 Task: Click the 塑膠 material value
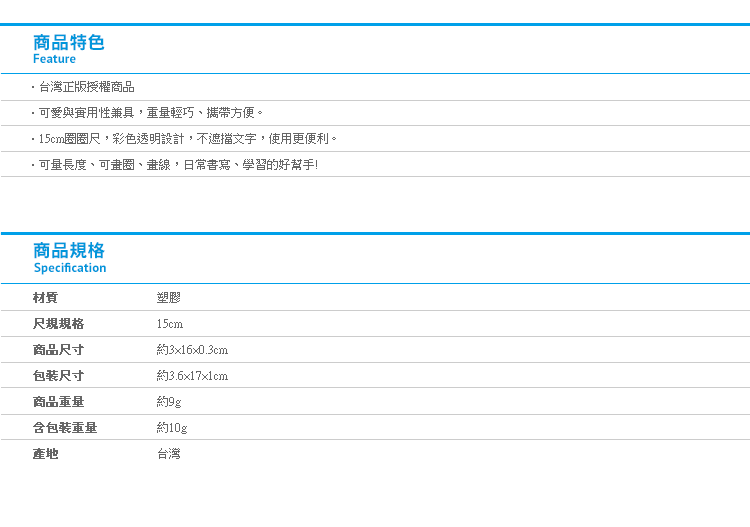point(169,298)
